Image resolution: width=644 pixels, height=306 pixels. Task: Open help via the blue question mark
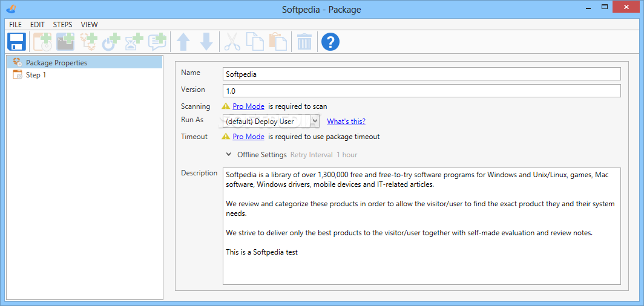(330, 42)
